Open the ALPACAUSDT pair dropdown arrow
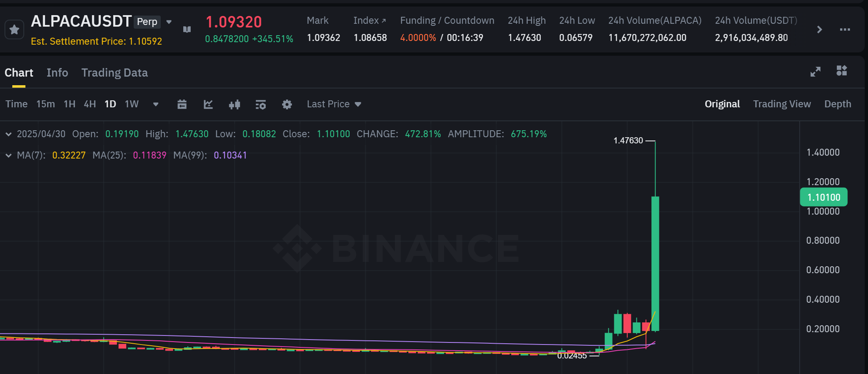This screenshot has height=374, width=868. (x=169, y=22)
